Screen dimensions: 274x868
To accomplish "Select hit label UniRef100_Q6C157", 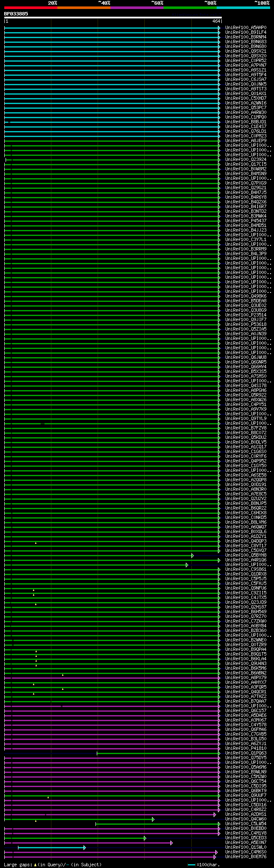I will pos(246,711).
